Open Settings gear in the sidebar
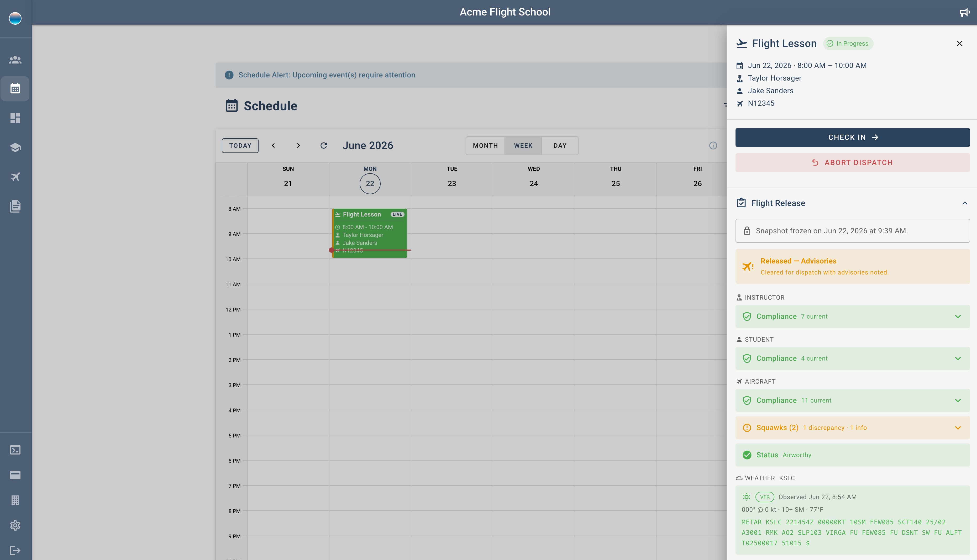 coord(15,525)
